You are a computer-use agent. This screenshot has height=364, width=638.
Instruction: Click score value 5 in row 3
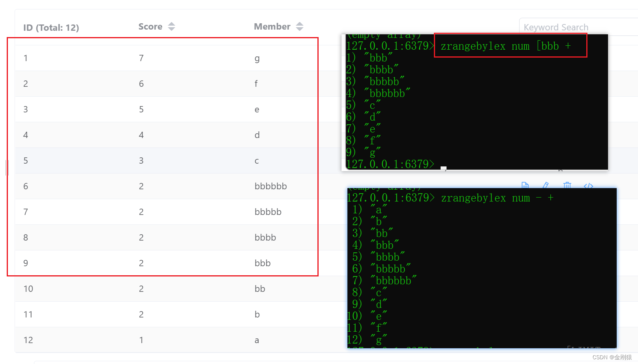tap(141, 109)
